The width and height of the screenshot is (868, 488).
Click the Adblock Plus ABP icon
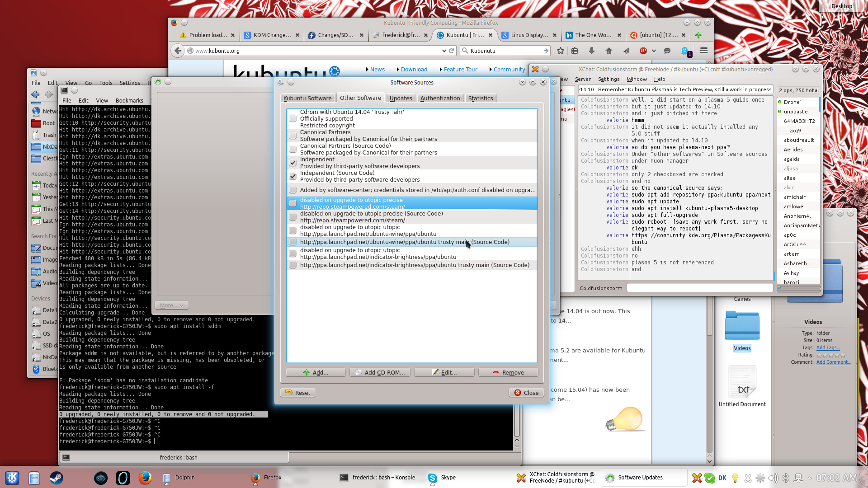tap(643, 51)
